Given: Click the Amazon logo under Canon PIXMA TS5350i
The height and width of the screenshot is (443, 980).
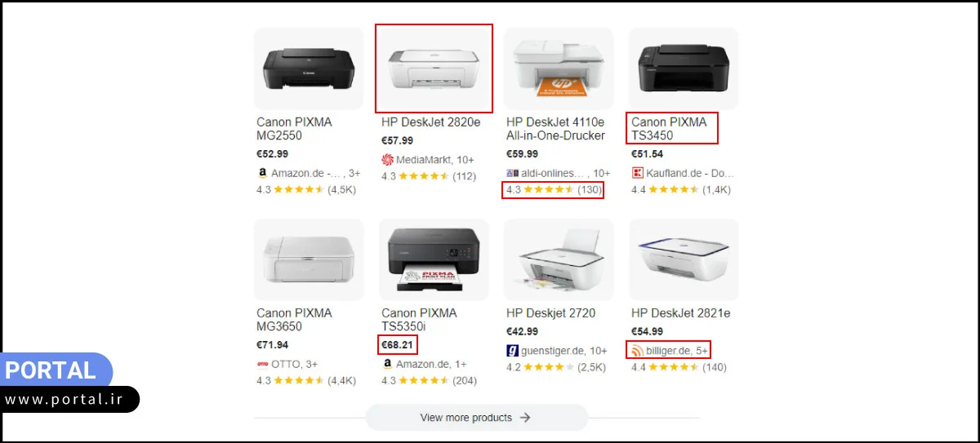Looking at the screenshot, I should tap(387, 364).
